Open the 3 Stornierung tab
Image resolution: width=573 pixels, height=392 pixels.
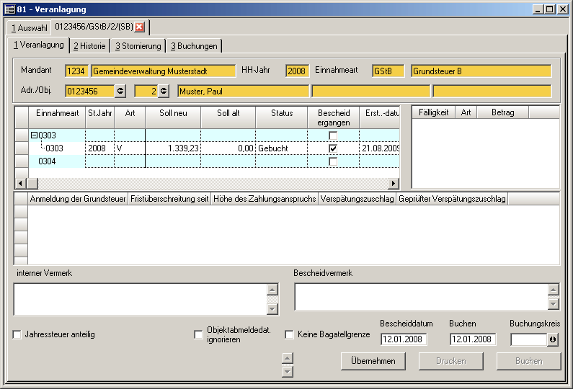tap(137, 46)
